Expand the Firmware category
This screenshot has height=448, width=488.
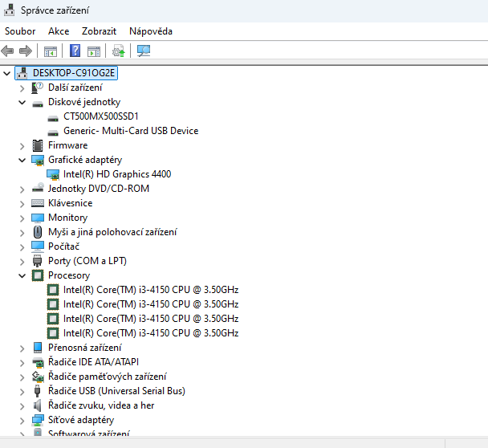click(22, 146)
